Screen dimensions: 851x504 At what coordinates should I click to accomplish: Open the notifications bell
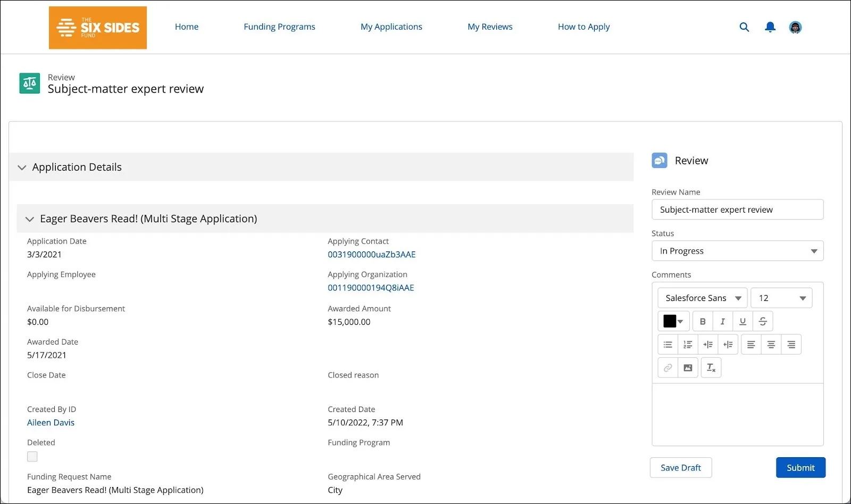[770, 27]
